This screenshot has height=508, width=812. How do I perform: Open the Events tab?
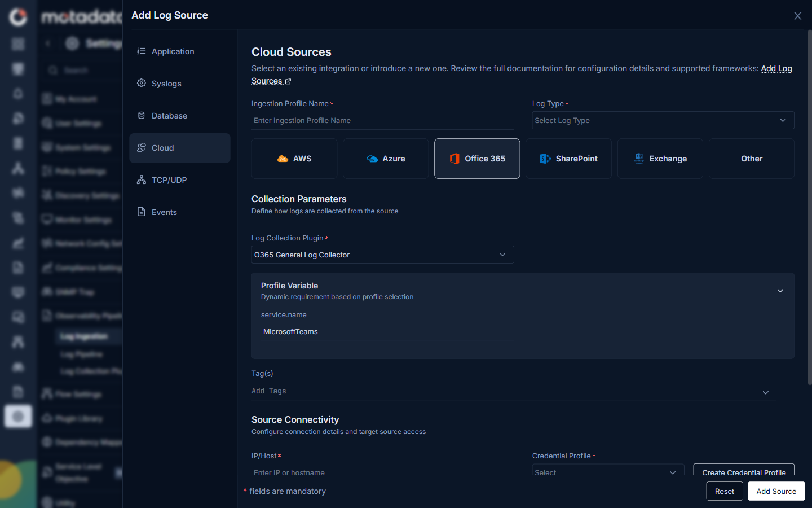point(179,212)
